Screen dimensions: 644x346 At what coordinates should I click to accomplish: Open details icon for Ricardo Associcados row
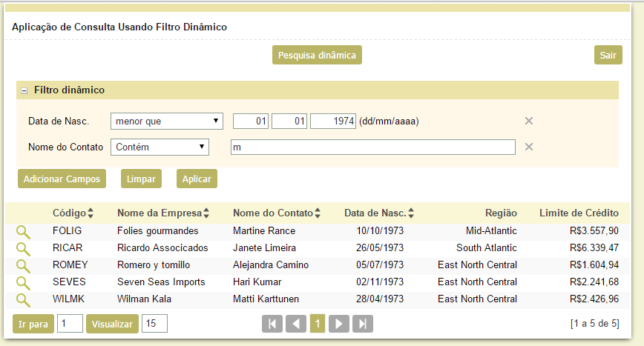tap(23, 248)
